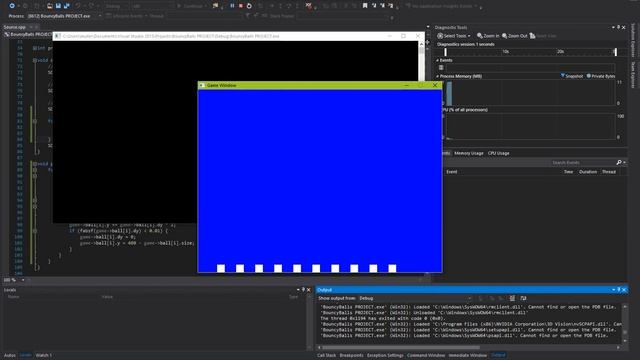Click the Locals panel Value column header
Viewport: 640px width, 360px height.
click(x=107, y=297)
